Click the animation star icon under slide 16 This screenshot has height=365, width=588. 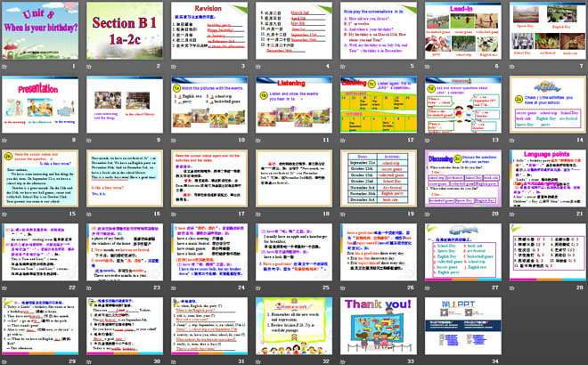(x=89, y=214)
